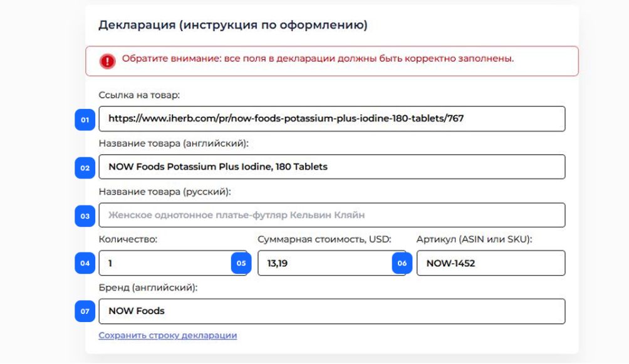
Task: Click the 'Декларация (инструкция по оформлению)' heading
Action: [x=233, y=25]
